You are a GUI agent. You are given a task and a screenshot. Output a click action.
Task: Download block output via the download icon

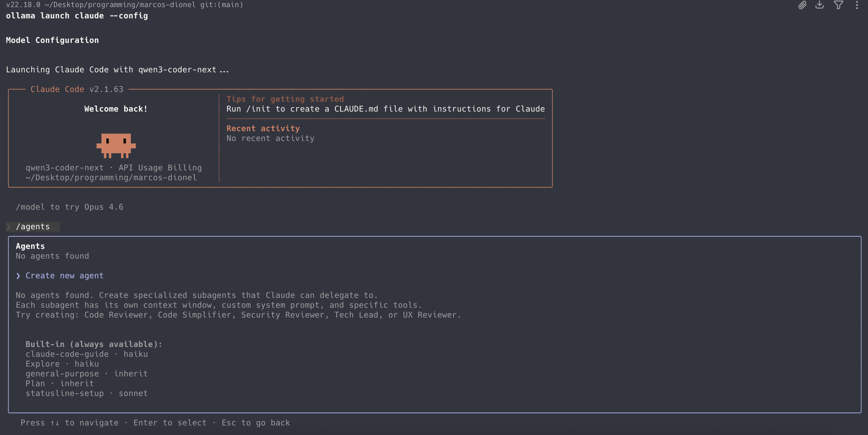point(819,5)
